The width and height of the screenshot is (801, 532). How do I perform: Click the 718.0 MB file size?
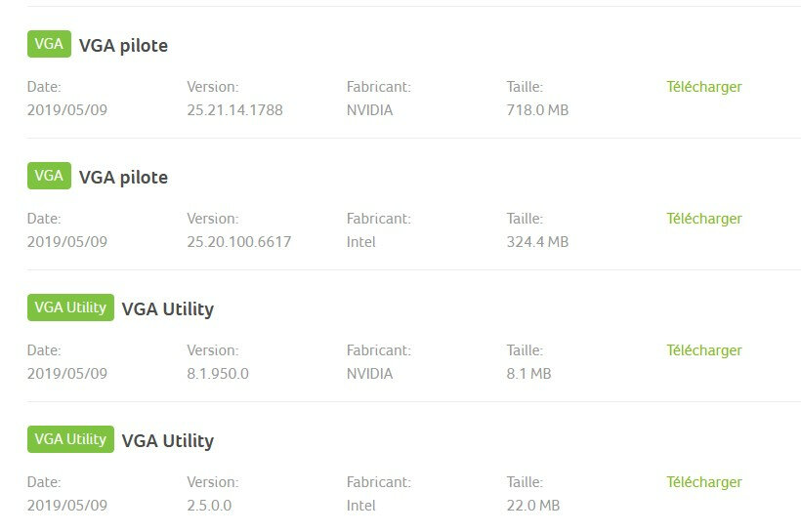click(537, 110)
